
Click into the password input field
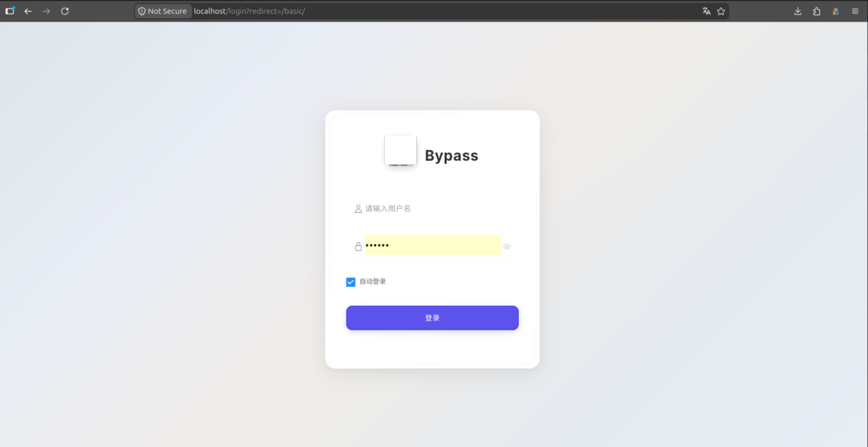click(x=433, y=245)
